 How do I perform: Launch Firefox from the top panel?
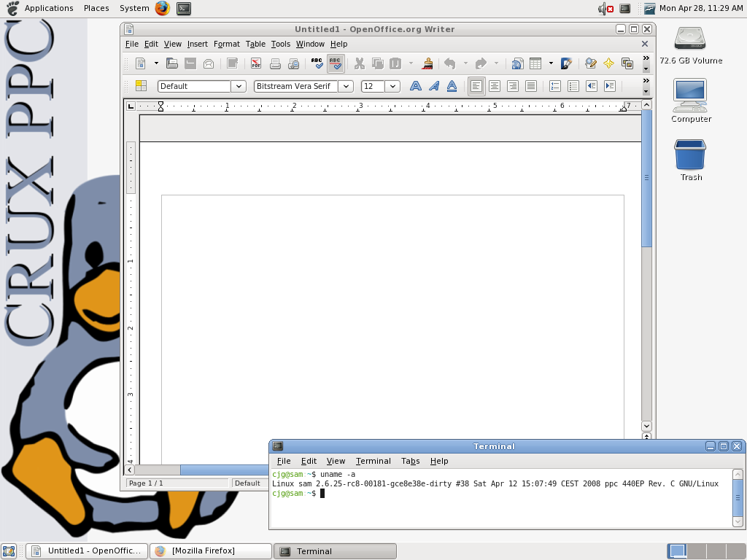(163, 8)
